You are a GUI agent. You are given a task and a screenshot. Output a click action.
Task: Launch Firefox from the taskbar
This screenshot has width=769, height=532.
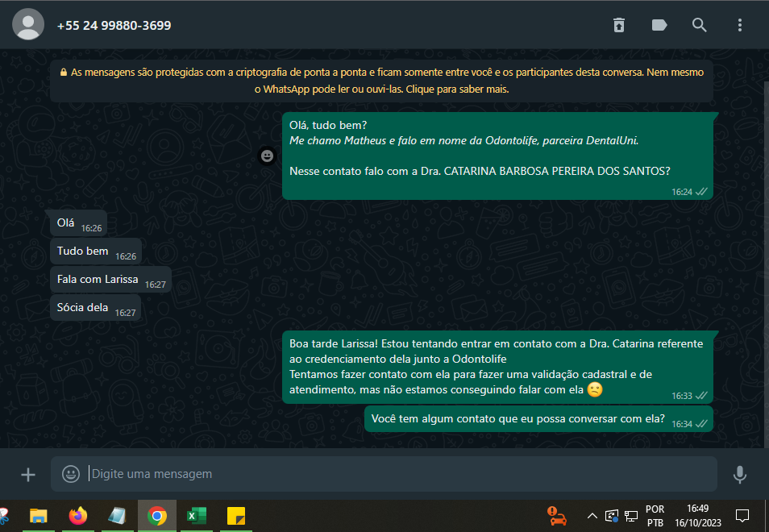(x=77, y=516)
